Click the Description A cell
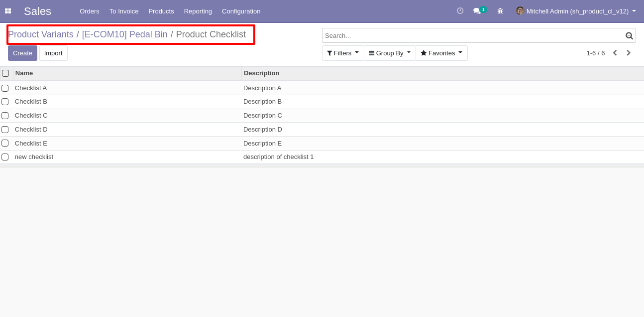Image resolution: width=644 pixels, height=317 pixels. point(262,88)
